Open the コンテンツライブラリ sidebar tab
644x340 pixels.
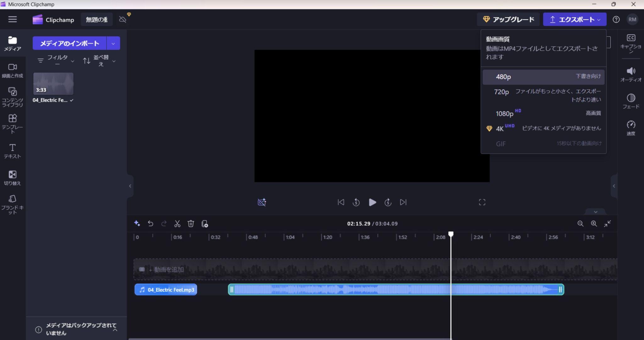[x=13, y=97]
